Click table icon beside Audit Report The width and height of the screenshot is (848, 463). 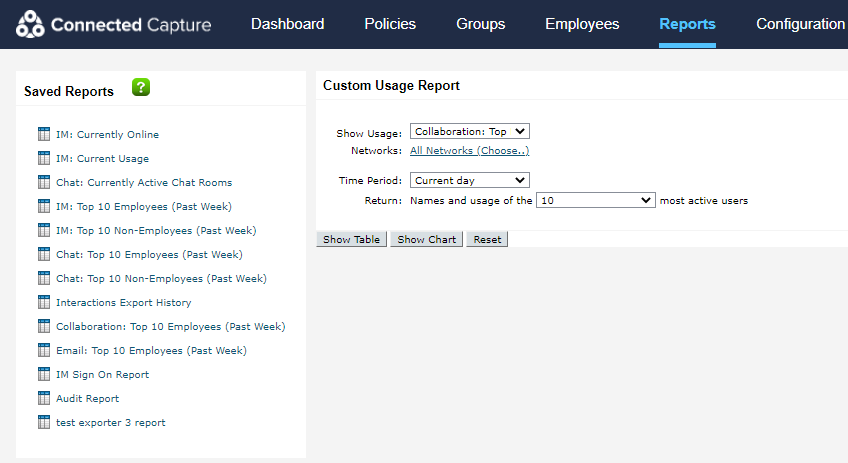(44, 398)
